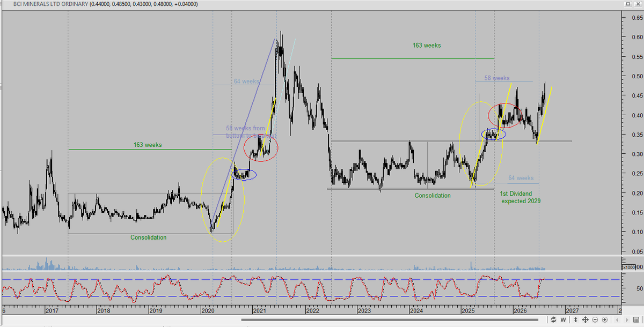Zoom out with the minus magnifier icon
Viewport: 644px width, 327px height.
coord(595,319)
